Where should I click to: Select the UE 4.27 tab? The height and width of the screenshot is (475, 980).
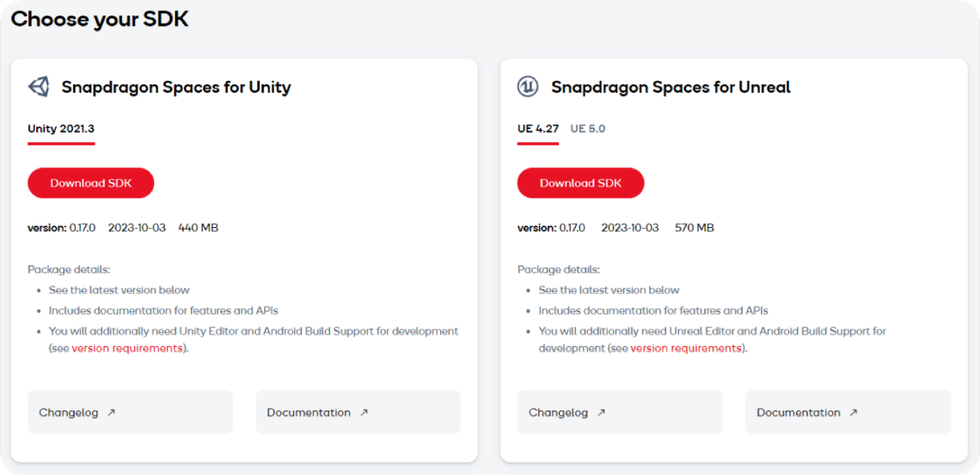click(x=538, y=129)
